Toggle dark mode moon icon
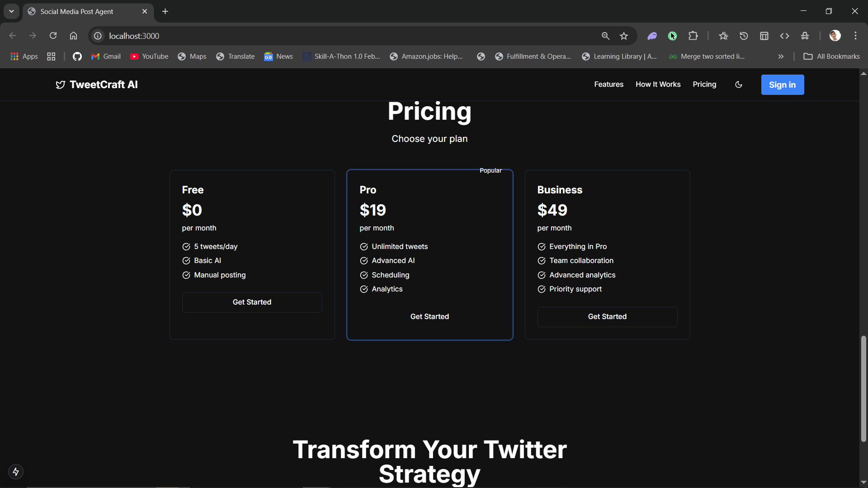868x488 pixels. point(739,84)
